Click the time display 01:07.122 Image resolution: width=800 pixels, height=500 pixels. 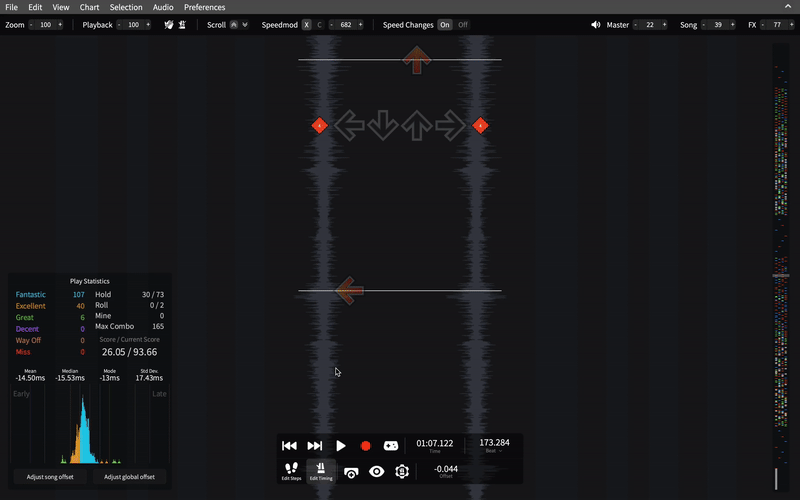[x=434, y=443]
